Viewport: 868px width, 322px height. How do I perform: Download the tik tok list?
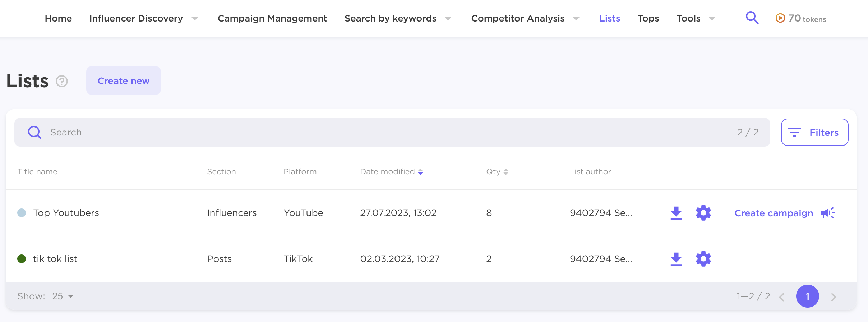pos(676,259)
